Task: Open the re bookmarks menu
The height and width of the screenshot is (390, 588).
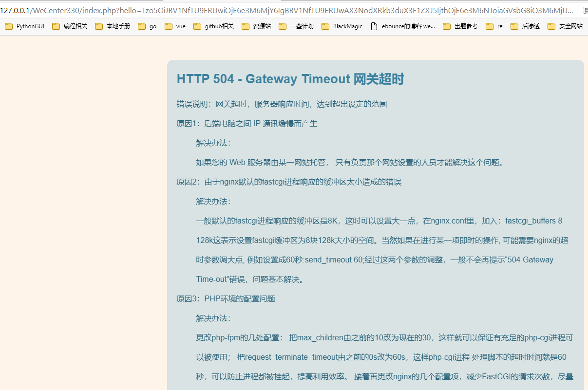Action: pyautogui.click(x=494, y=26)
